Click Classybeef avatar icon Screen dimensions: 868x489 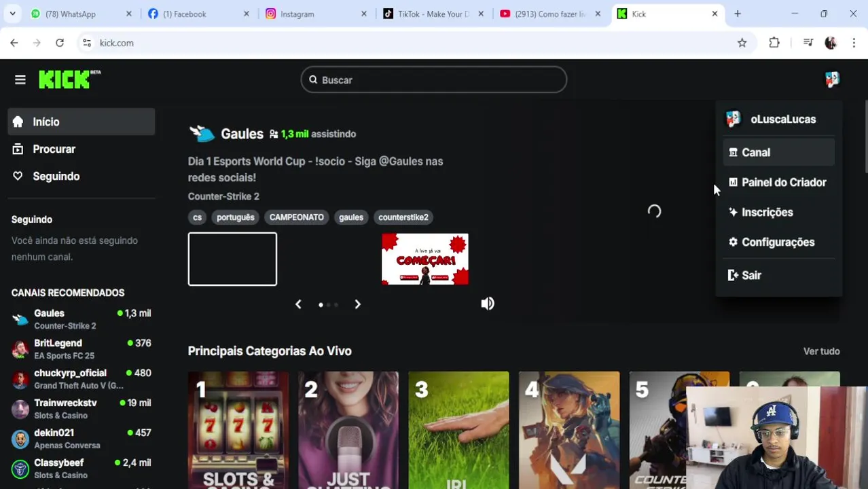point(20,469)
